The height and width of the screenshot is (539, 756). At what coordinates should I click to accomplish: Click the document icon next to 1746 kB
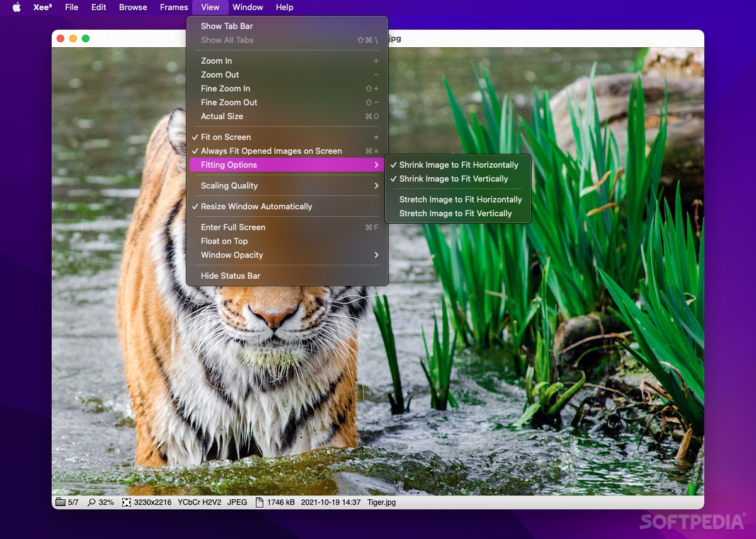259,502
